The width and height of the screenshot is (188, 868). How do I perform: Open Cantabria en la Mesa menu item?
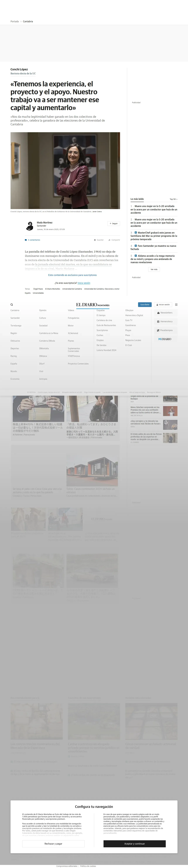pos(48,333)
